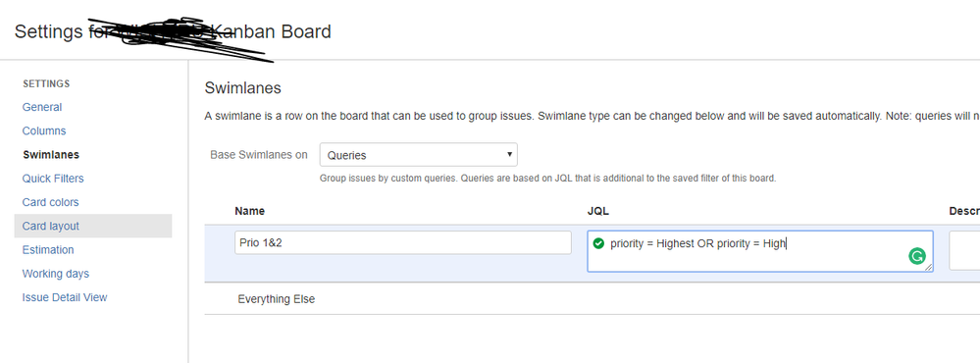Open the Base Swimlanes on dropdown
This screenshot has height=363, width=980.
tap(418, 154)
